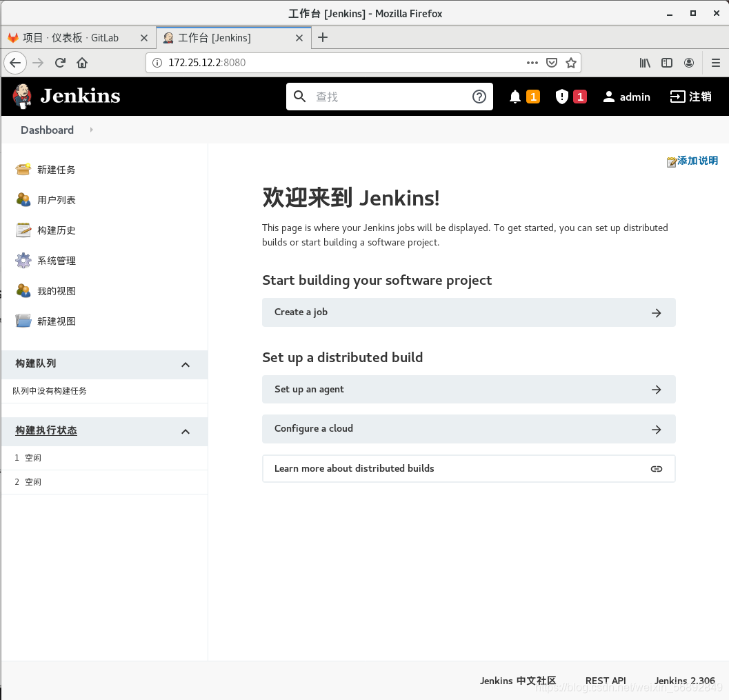The width and height of the screenshot is (729, 700).
Task: Open the 新建视图 folder icon
Action: coord(23,321)
